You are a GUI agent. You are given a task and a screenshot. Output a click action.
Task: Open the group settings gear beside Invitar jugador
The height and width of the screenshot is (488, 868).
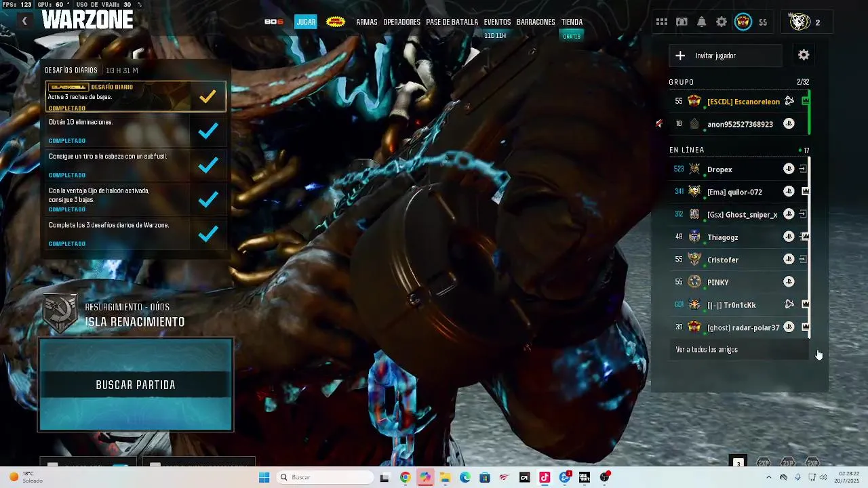pyautogui.click(x=804, y=55)
